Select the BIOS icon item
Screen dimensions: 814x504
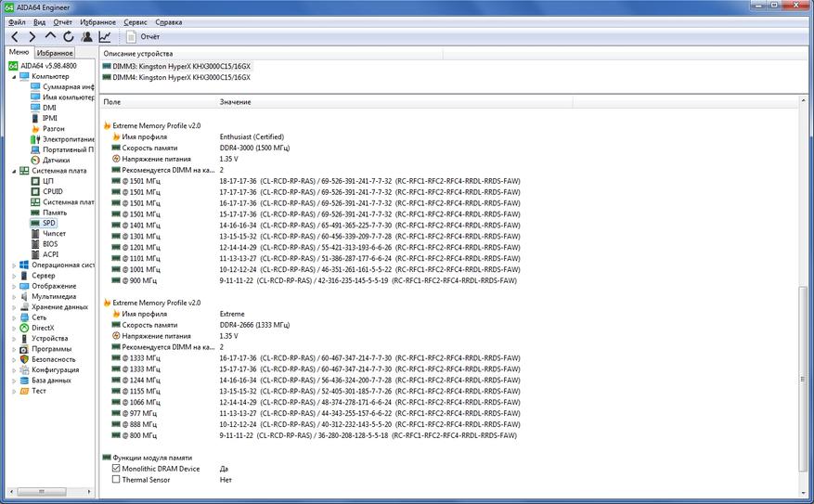coord(35,244)
